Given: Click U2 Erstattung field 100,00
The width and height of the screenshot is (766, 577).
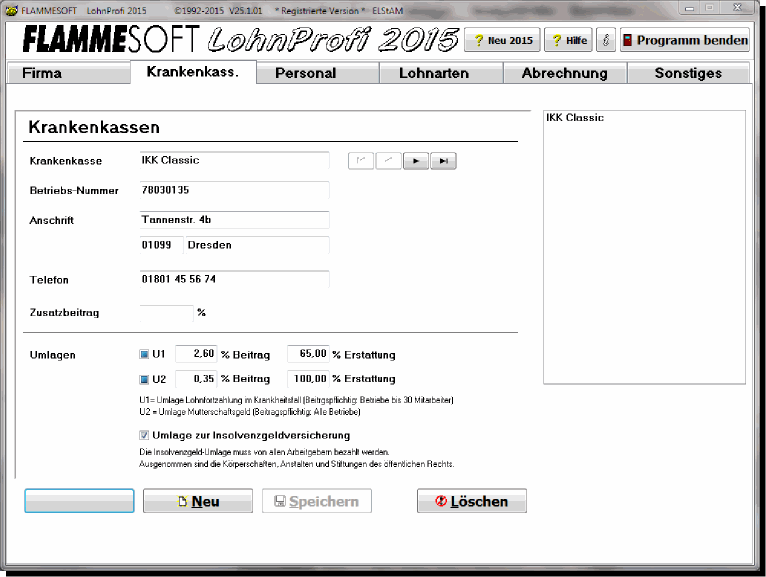Looking at the screenshot, I should click(x=308, y=379).
